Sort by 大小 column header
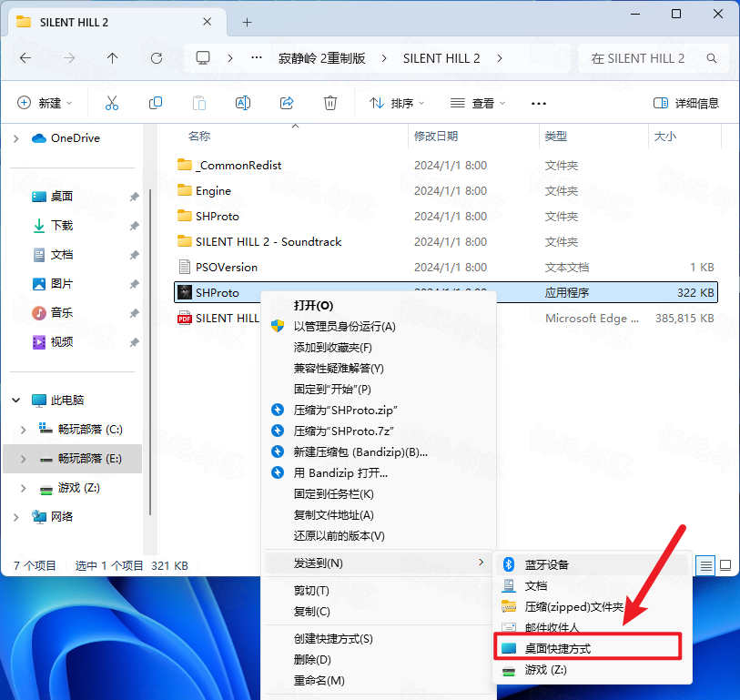Screen dimensions: 740x700 click(x=665, y=137)
